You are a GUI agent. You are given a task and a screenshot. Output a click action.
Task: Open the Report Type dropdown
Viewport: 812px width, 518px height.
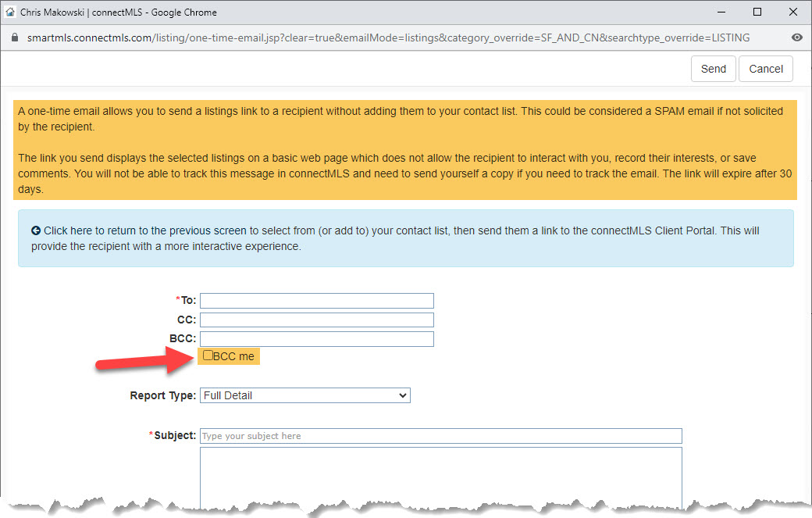click(305, 395)
